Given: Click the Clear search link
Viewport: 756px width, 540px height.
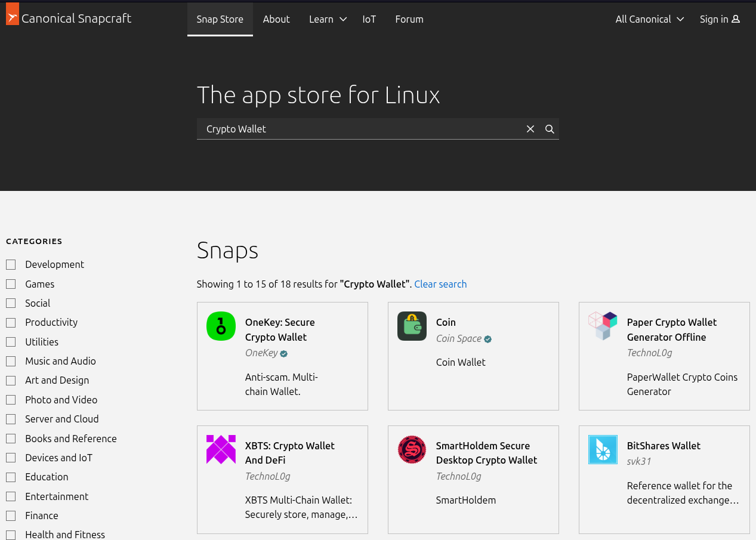Looking at the screenshot, I should tap(440, 284).
